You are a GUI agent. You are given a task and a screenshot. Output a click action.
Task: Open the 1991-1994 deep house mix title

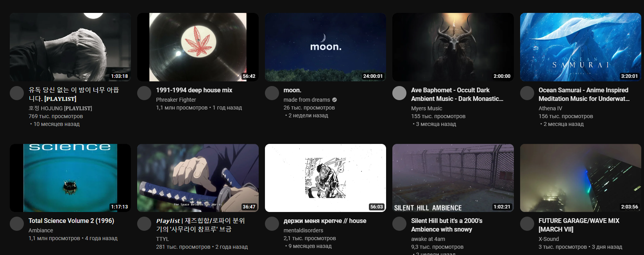194,90
